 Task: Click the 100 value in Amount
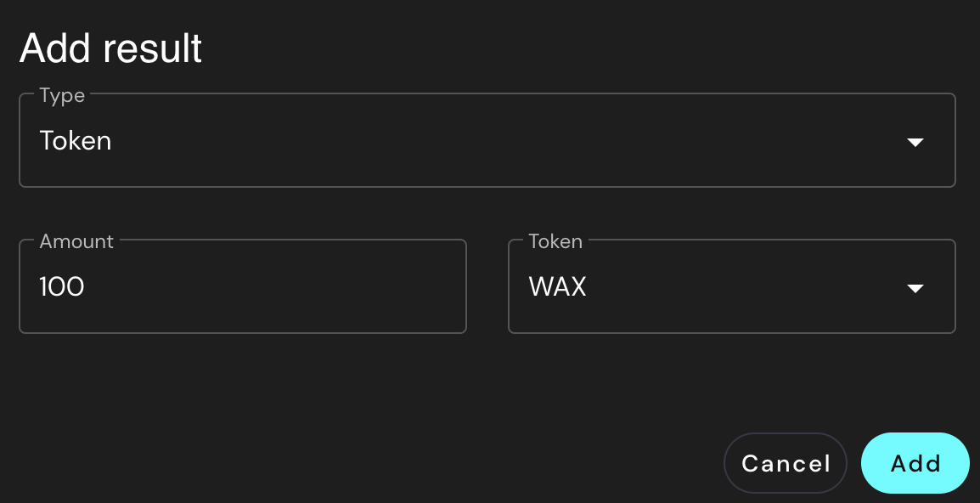(x=62, y=287)
